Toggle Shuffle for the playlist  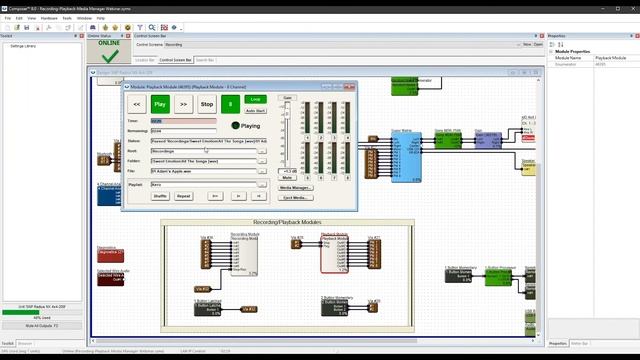160,196
